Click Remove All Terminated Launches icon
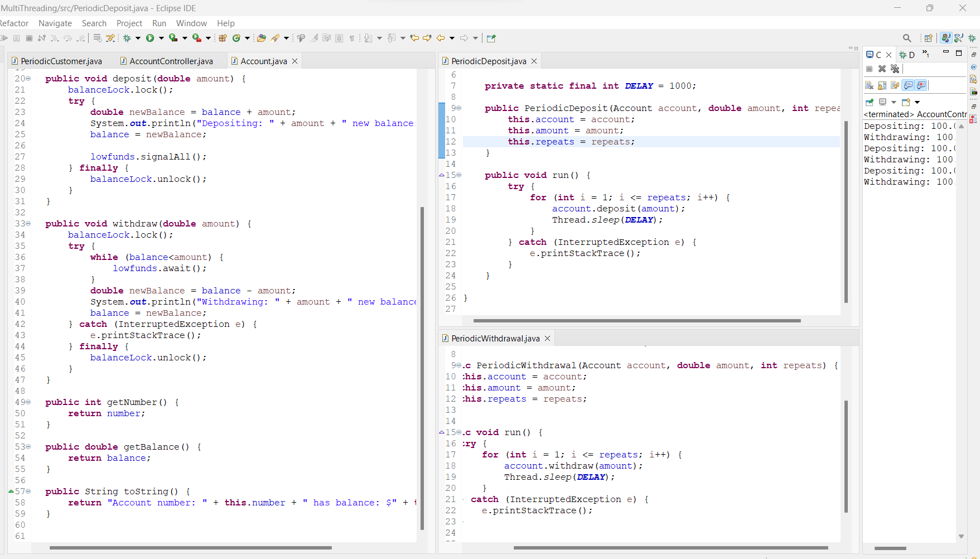Image resolution: width=980 pixels, height=559 pixels. click(895, 69)
